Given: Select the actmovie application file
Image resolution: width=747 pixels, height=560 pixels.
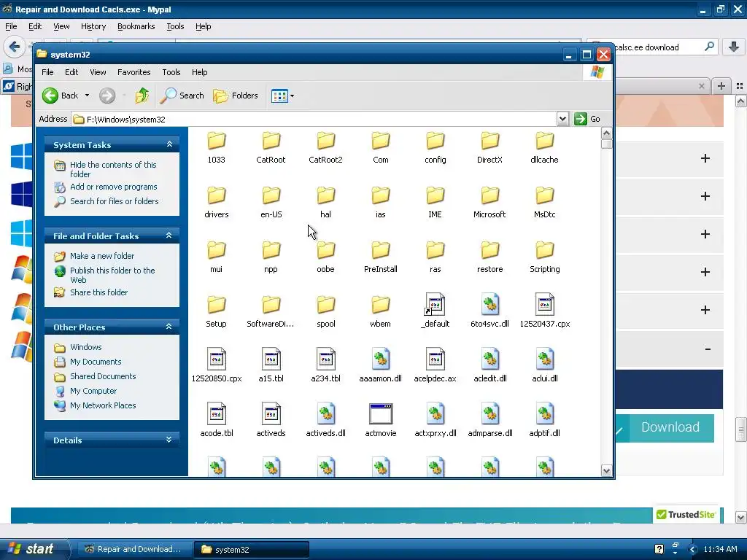Looking at the screenshot, I should (x=381, y=421).
